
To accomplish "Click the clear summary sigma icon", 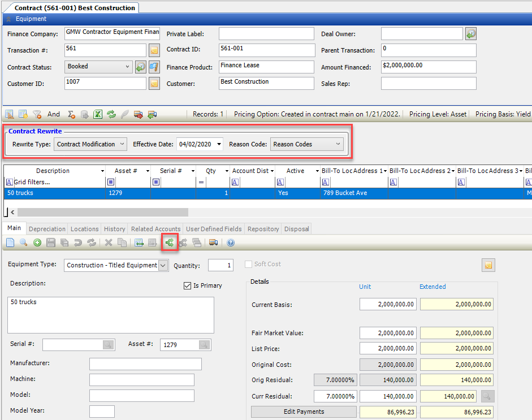I will [x=71, y=114].
